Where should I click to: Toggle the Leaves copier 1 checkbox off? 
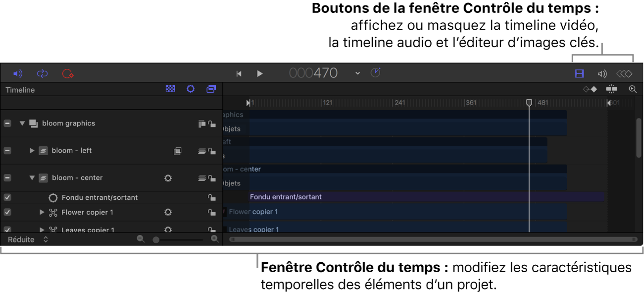(x=7, y=229)
